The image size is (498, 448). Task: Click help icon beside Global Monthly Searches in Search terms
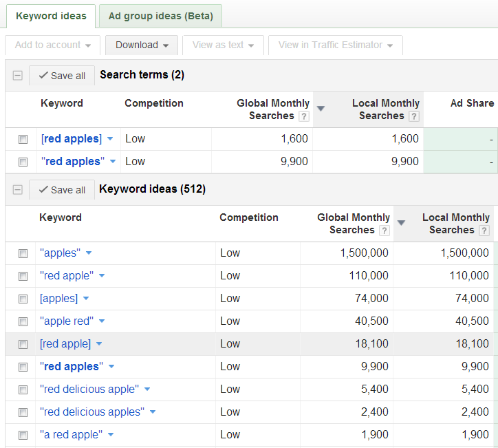(x=304, y=116)
